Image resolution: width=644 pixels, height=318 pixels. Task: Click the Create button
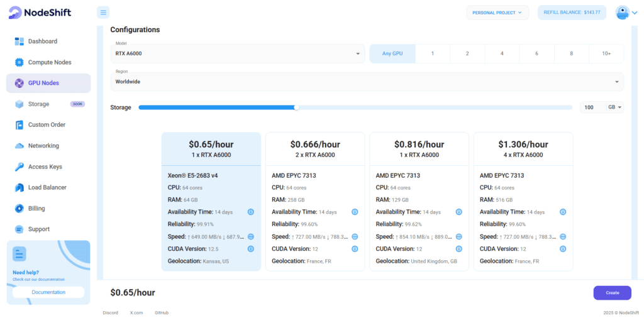point(612,293)
